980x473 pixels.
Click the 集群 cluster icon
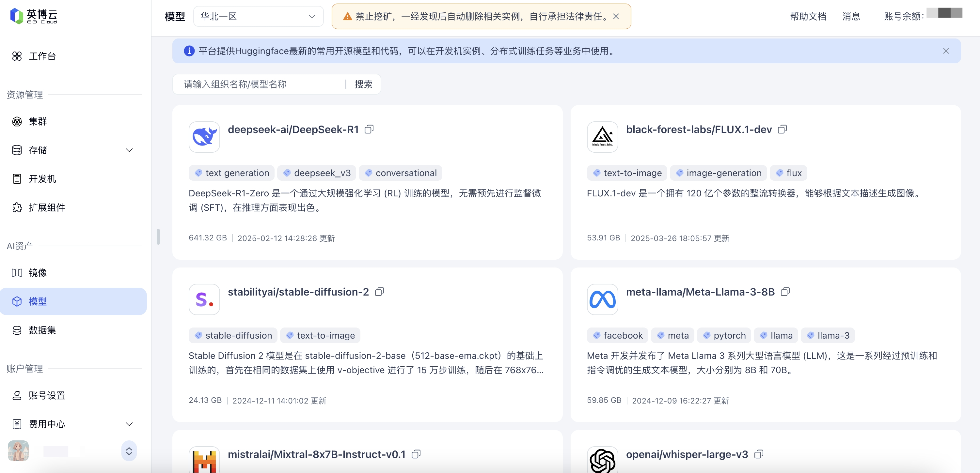(17, 121)
